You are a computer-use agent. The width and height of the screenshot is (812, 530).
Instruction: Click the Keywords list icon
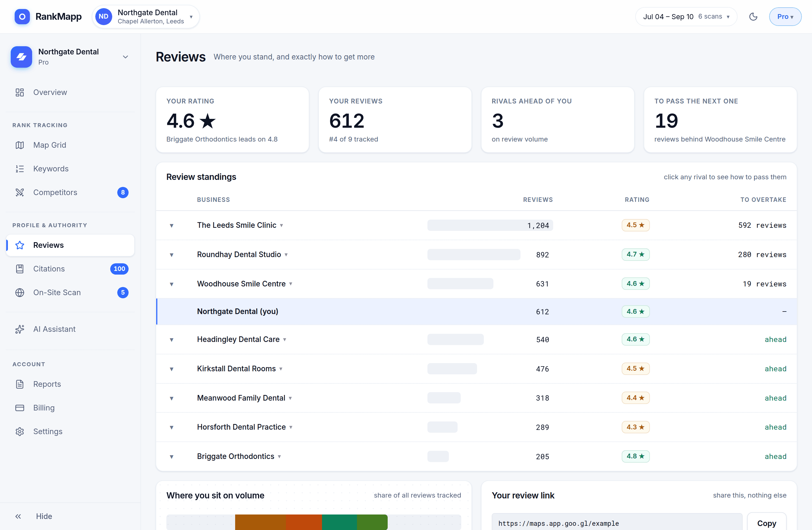tap(20, 169)
